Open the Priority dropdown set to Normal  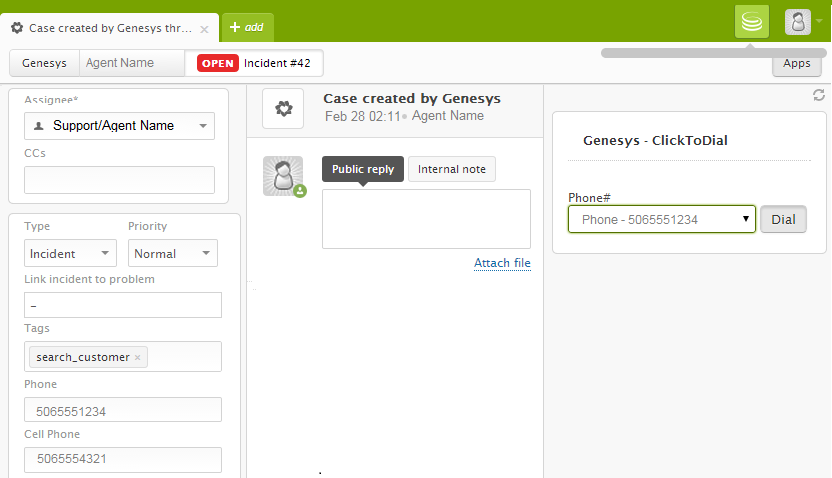[x=174, y=254]
